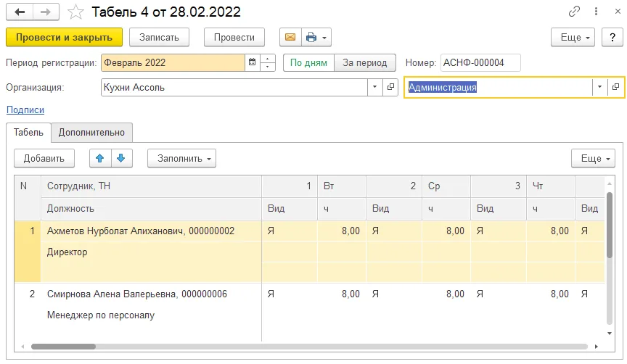
Task: Go forward with the right arrow button
Action: (46, 12)
